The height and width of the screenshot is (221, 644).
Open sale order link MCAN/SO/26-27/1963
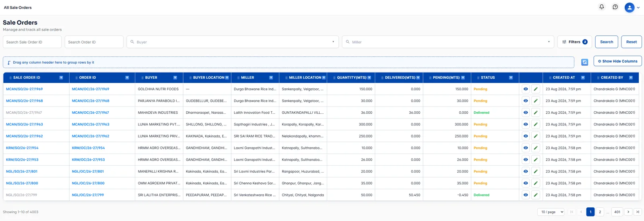click(x=25, y=124)
